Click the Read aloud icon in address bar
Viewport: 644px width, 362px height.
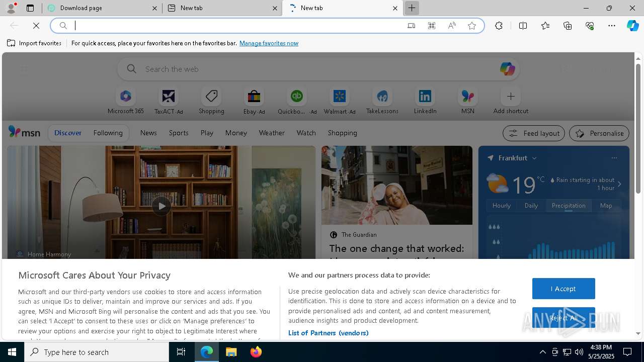452,26
